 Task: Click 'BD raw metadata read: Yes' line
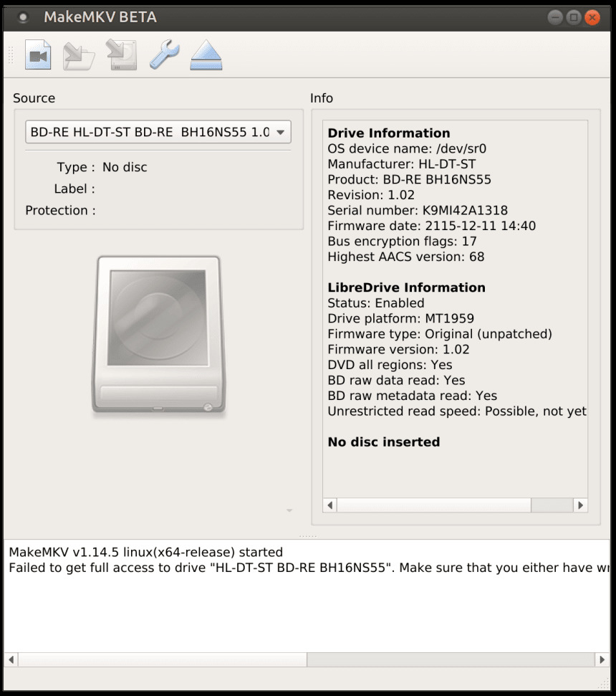413,396
